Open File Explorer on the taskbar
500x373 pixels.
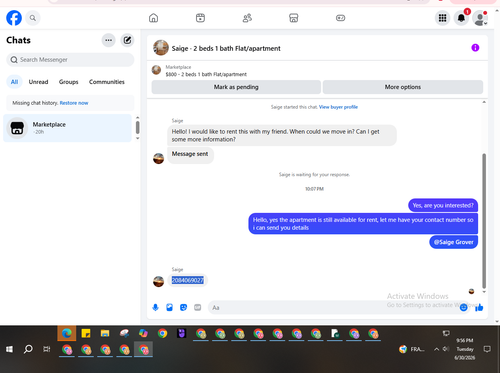(x=105, y=333)
